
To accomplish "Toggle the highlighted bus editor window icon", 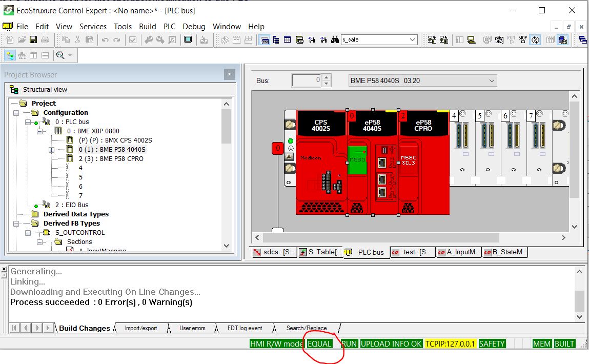I will coord(265,39).
